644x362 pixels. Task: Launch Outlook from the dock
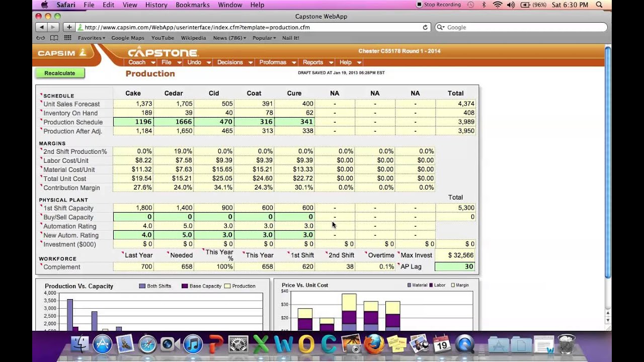point(306,344)
